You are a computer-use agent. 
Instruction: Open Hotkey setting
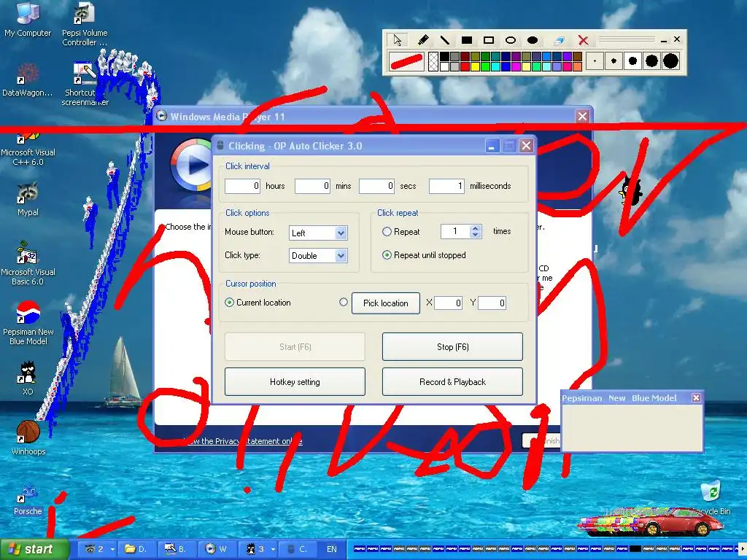295,382
